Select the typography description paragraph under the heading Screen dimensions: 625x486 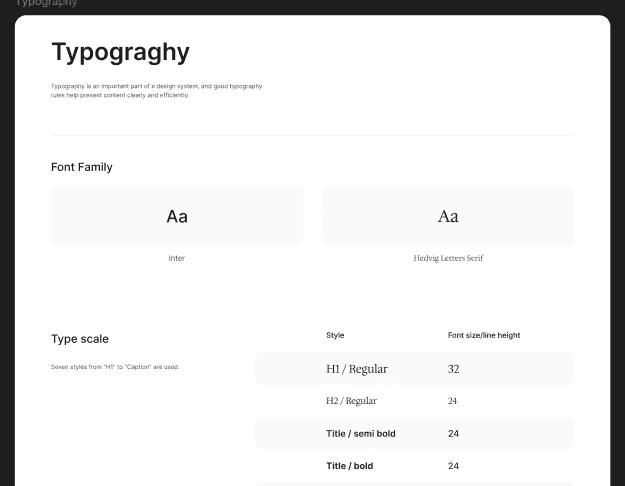(156, 91)
